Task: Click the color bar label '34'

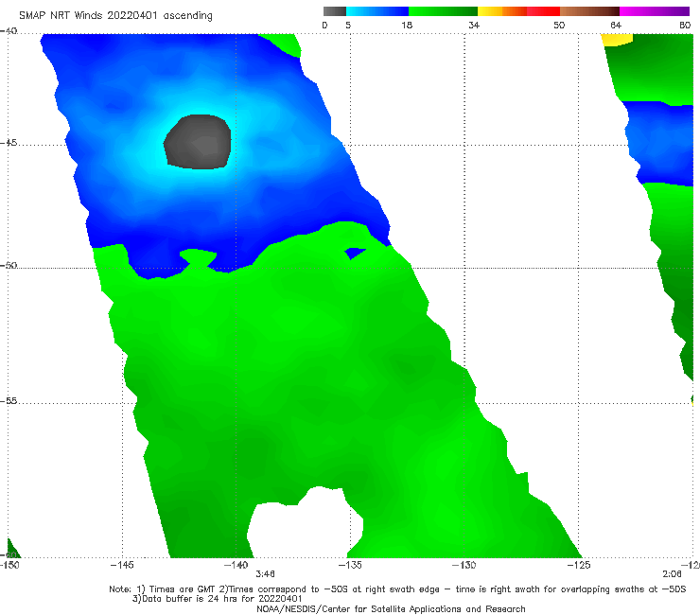Action: [474, 25]
